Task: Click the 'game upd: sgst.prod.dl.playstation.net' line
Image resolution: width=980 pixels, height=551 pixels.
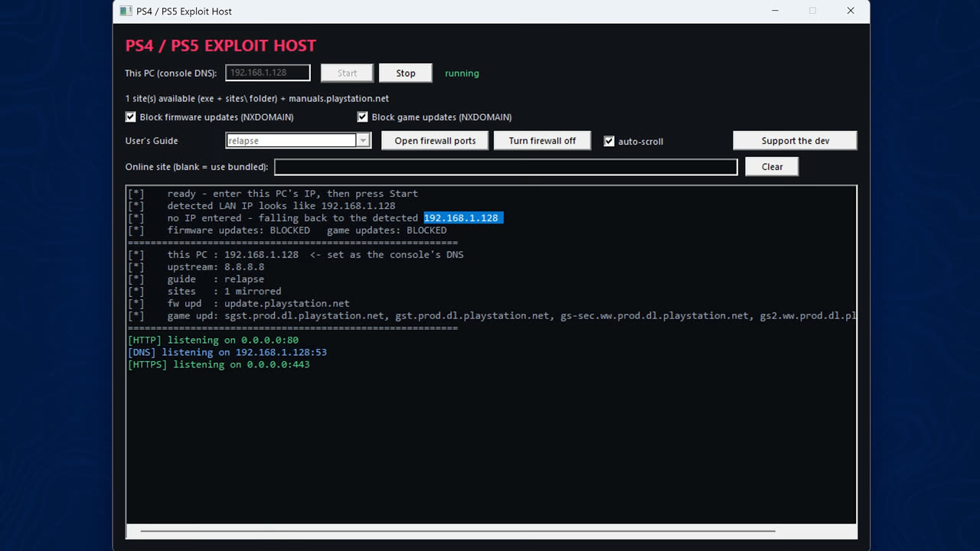Action: pos(492,316)
